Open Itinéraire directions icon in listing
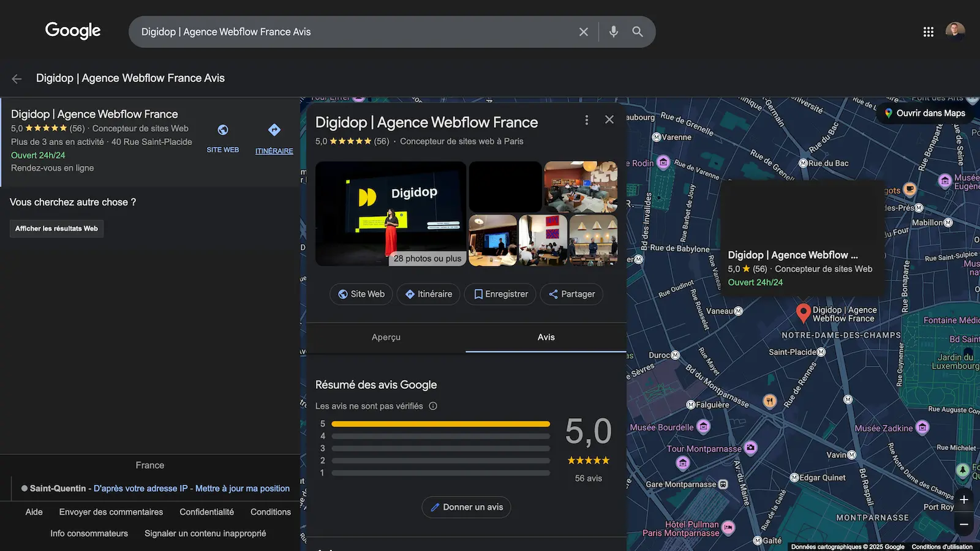Screen dimensions: 980x551 pyautogui.click(x=274, y=130)
